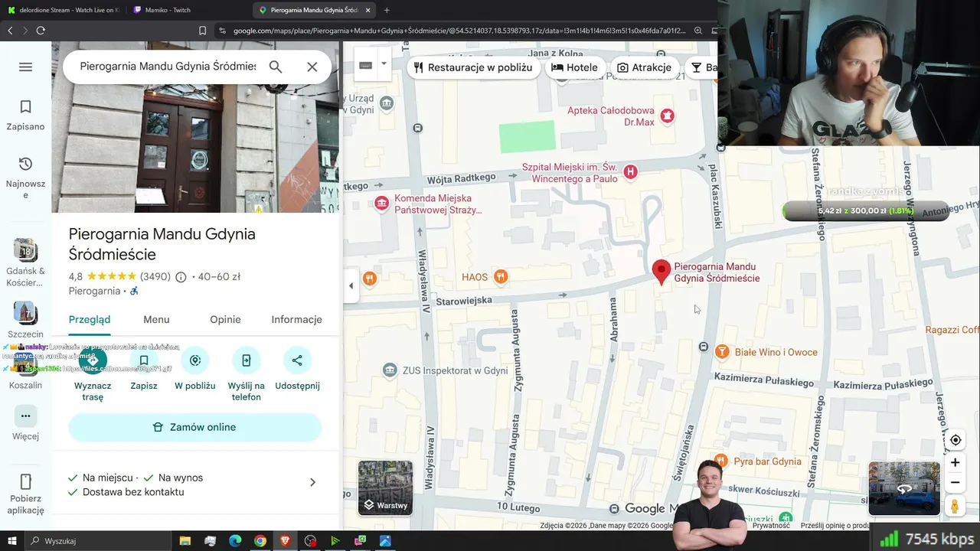The height and width of the screenshot is (551, 980).
Task: Select the Pyra bar Gdynia marker
Action: point(722,461)
